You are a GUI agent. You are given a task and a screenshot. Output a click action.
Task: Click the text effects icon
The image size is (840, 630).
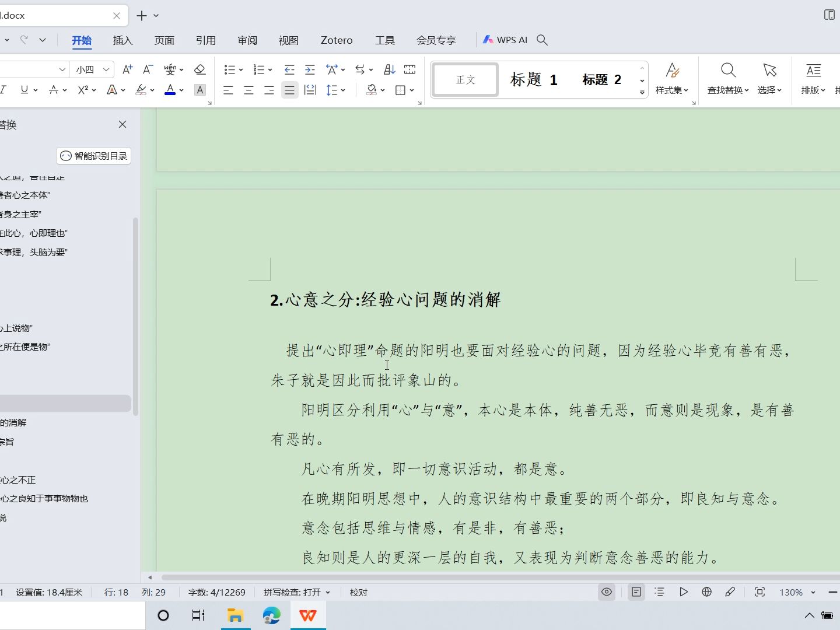pyautogui.click(x=112, y=90)
